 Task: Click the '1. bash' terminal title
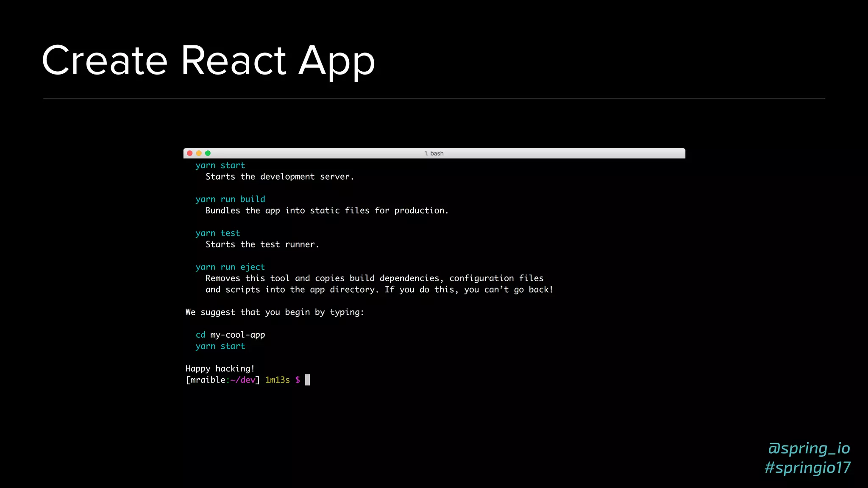click(x=434, y=153)
